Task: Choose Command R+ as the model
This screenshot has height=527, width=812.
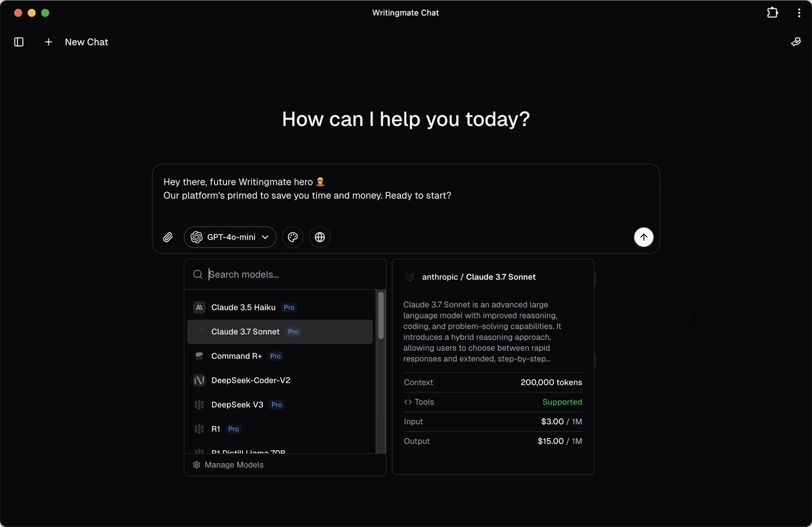Action: [x=236, y=356]
